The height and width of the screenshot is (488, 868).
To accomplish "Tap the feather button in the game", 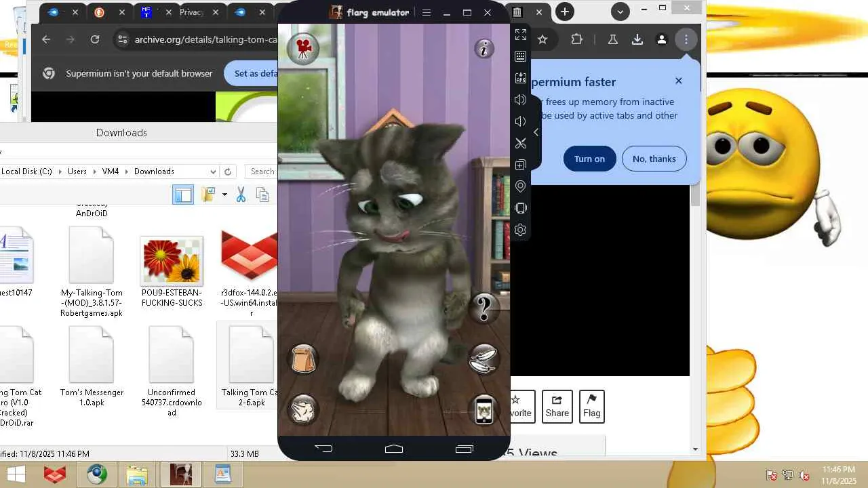I will pyautogui.click(x=484, y=359).
